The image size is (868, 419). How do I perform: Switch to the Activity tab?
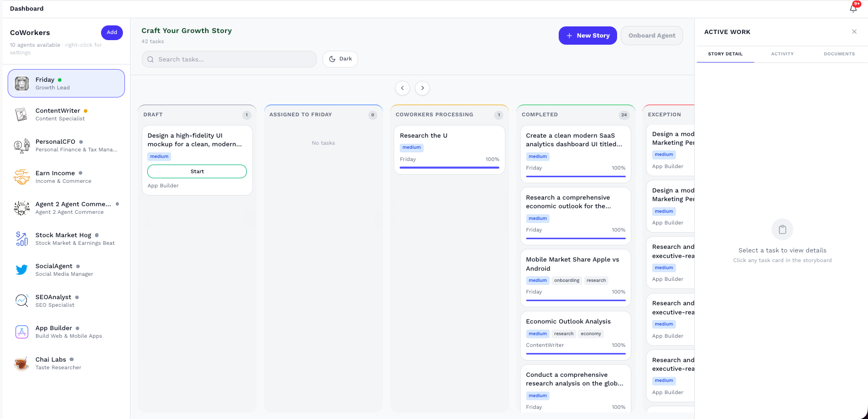(x=782, y=54)
